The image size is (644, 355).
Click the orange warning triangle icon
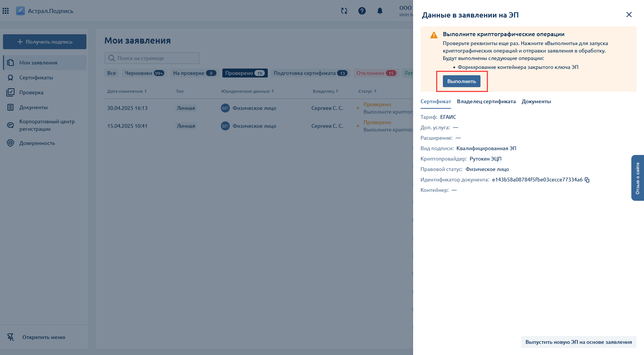point(434,35)
